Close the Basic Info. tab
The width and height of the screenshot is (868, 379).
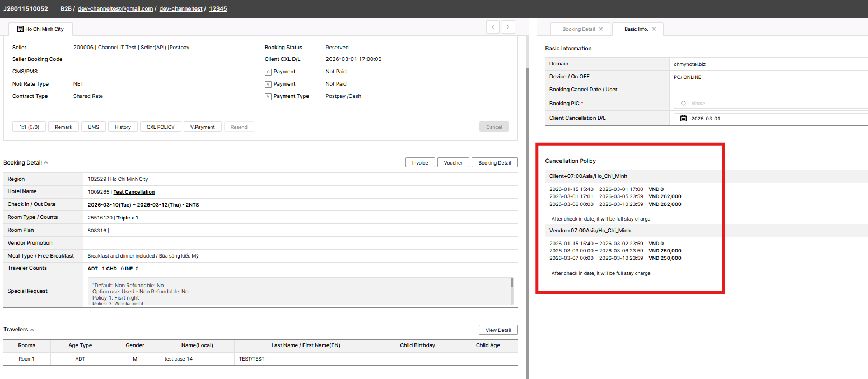coord(654,29)
